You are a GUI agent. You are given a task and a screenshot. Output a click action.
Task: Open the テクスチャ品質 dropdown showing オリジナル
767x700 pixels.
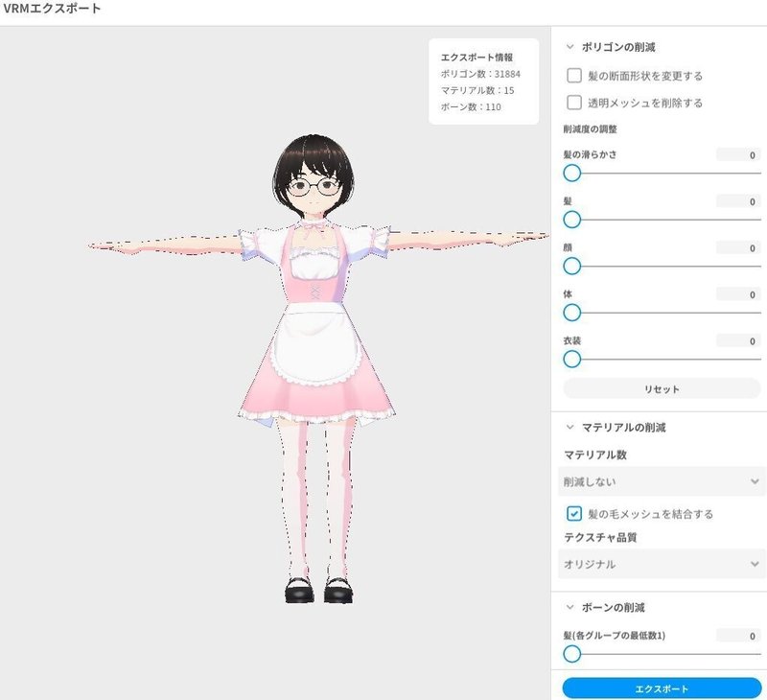pos(662,566)
